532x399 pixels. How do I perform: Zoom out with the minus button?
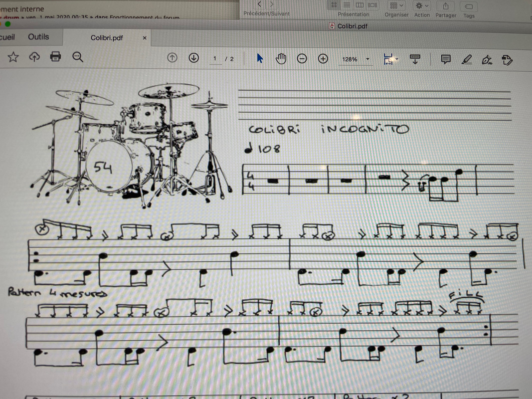(x=302, y=59)
